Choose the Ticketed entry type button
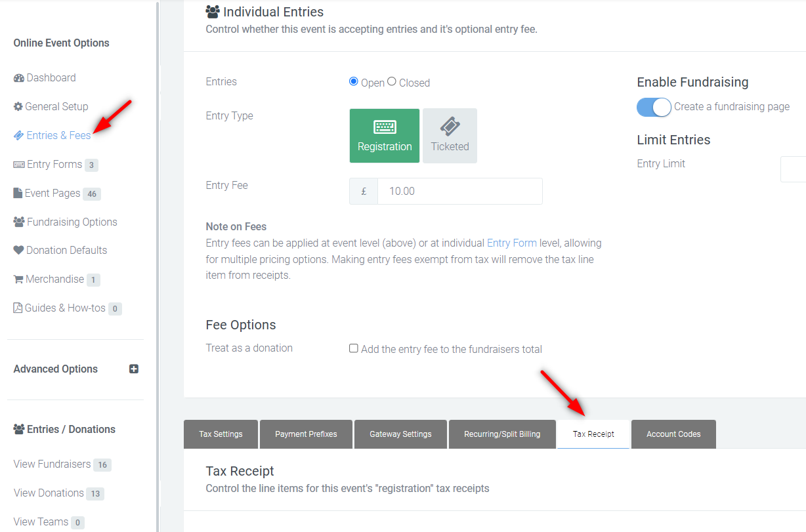The width and height of the screenshot is (806, 532). pos(450,136)
